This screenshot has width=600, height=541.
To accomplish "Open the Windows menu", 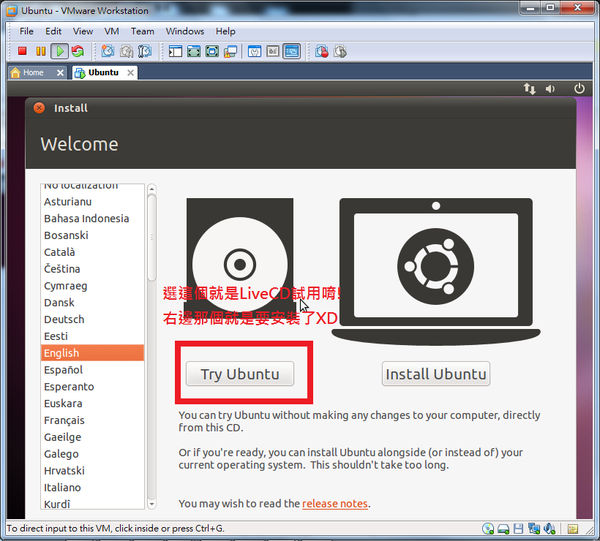I will [185, 31].
